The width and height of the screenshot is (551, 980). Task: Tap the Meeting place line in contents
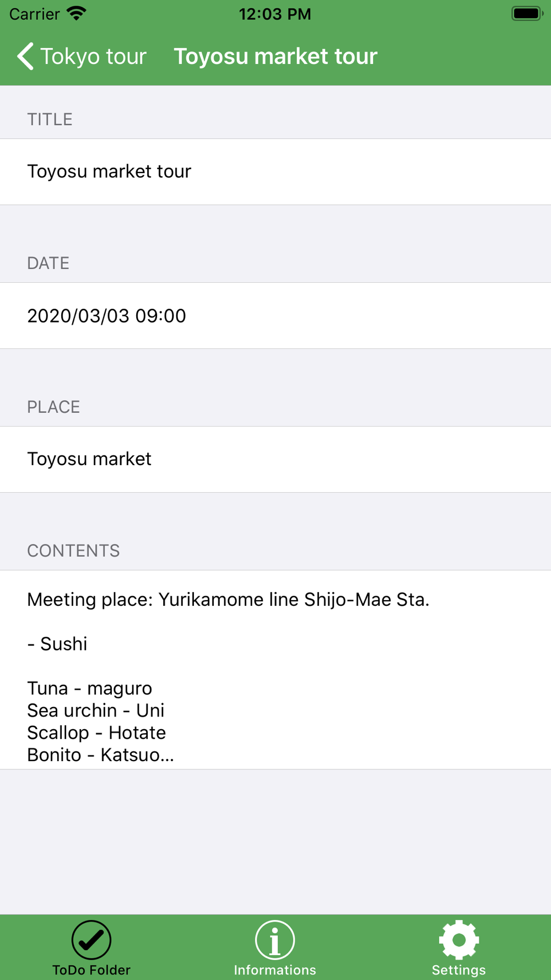[228, 600]
